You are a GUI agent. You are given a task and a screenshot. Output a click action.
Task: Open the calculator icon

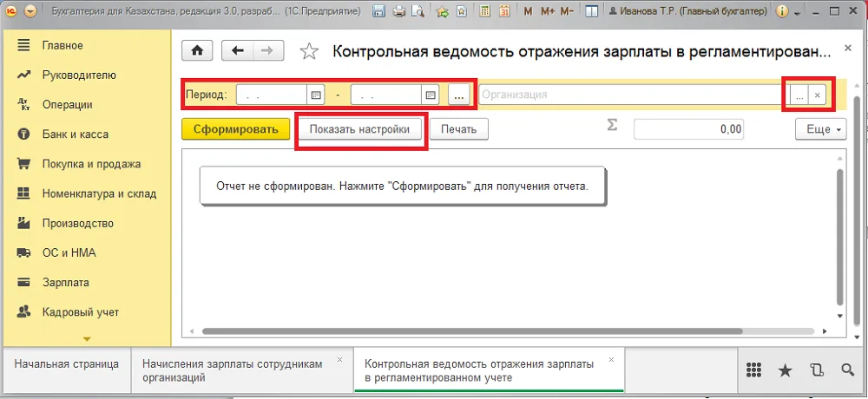485,11
